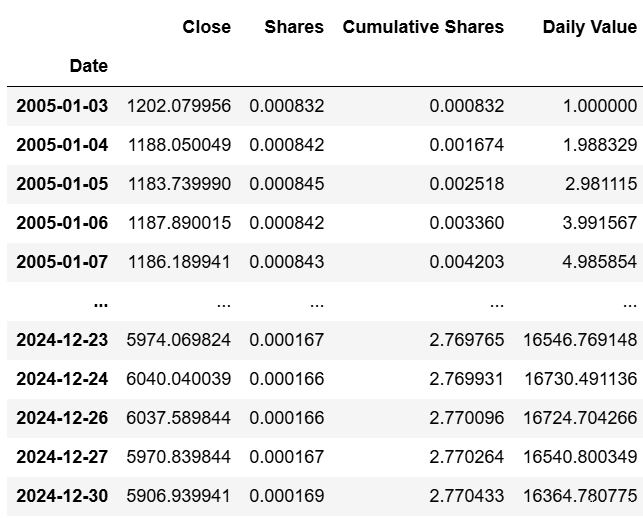643x518 pixels.
Task: Click the 2024-12-26 row index
Action: [x=62, y=418]
